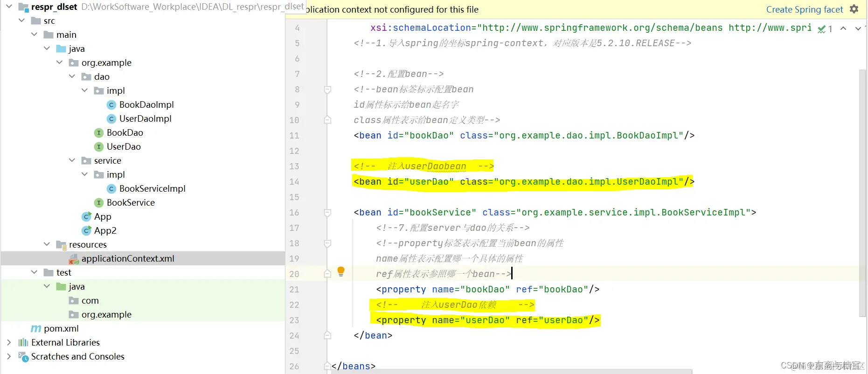Click the dao package folder icon
Image resolution: width=868 pixels, height=374 pixels.
[86, 77]
